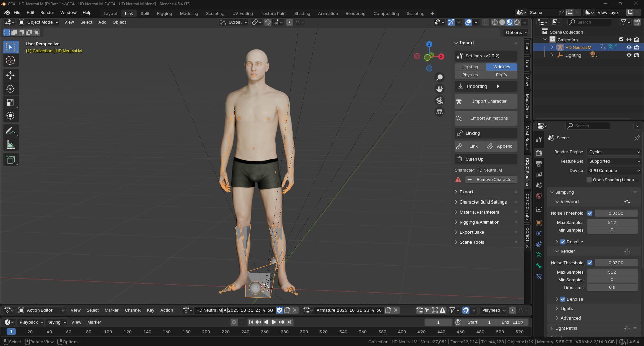The width and height of the screenshot is (644, 346).
Task: Click the Import Character button
Action: (486, 101)
